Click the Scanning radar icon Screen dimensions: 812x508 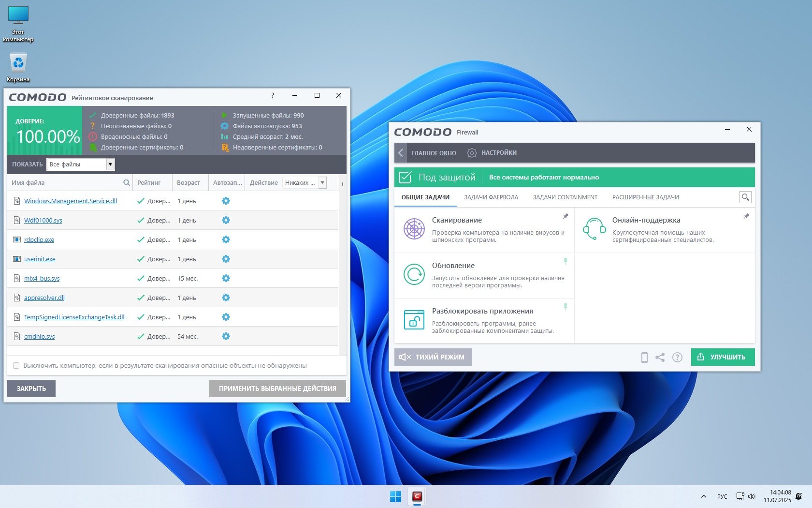tap(414, 229)
